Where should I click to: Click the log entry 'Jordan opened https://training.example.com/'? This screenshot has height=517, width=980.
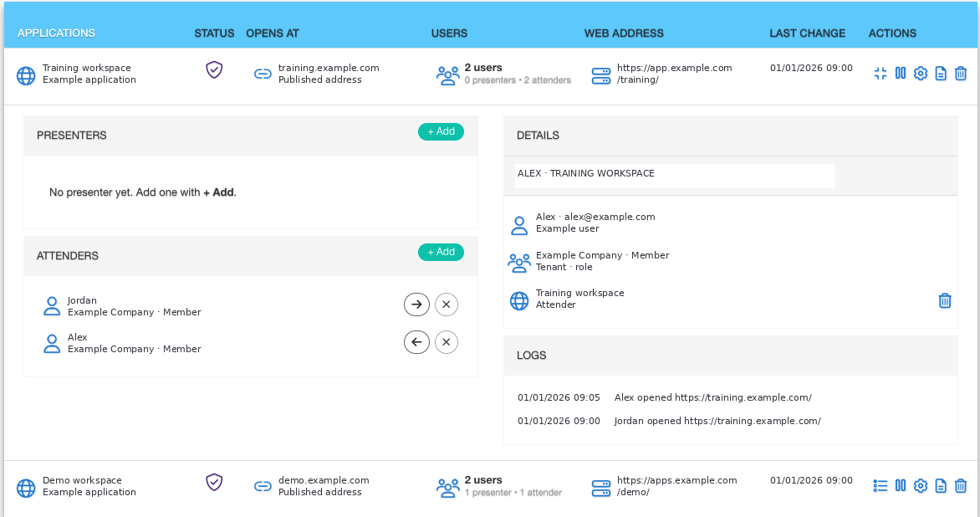(x=717, y=422)
